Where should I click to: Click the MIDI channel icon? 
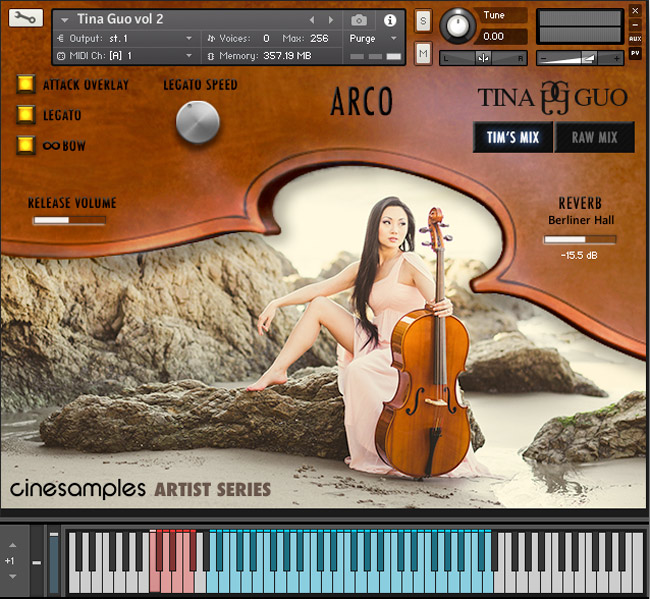(61, 56)
